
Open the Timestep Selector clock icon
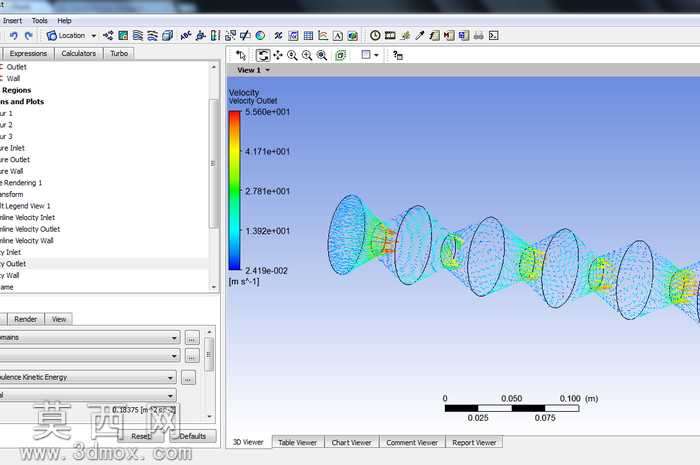pyautogui.click(x=375, y=35)
